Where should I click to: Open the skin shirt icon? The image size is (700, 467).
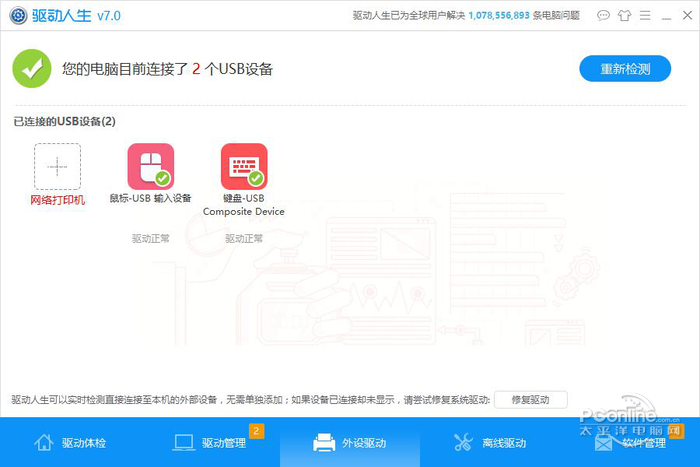(624, 16)
